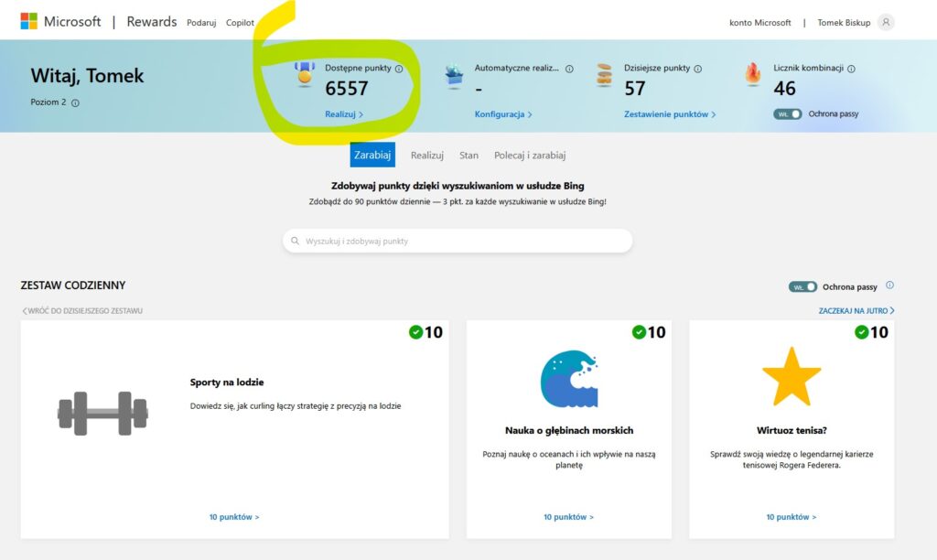Open Nauka o głębinach morskich card title

point(569,430)
